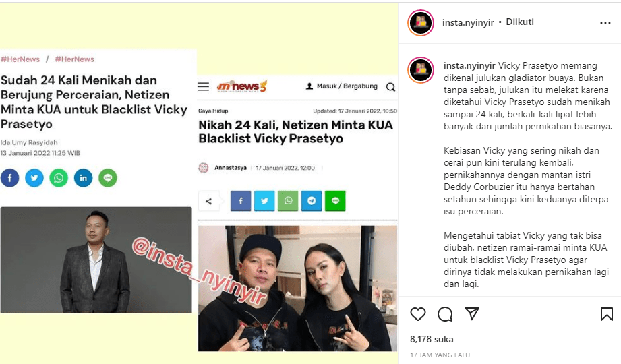
Task: Click the search magnifier in mnews header
Action: coord(390,87)
